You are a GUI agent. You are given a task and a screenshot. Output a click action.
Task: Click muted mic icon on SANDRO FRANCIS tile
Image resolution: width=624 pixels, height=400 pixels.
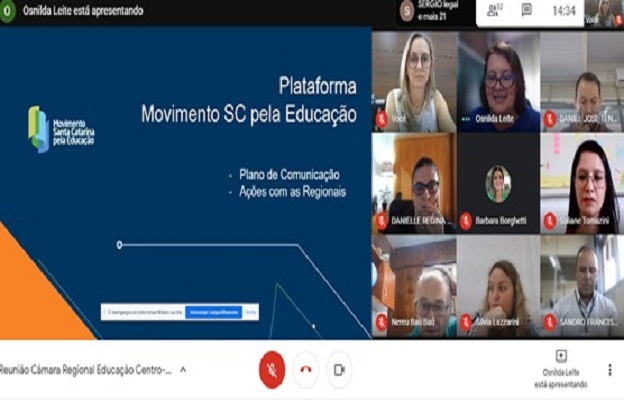[550, 322]
